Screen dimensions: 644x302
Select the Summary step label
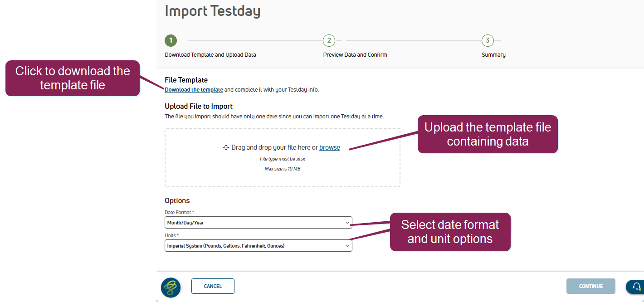click(x=493, y=55)
